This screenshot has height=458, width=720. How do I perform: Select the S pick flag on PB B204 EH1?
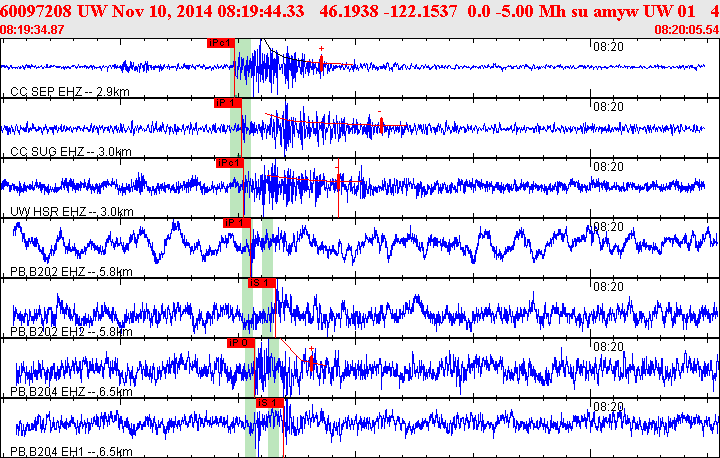click(x=268, y=403)
